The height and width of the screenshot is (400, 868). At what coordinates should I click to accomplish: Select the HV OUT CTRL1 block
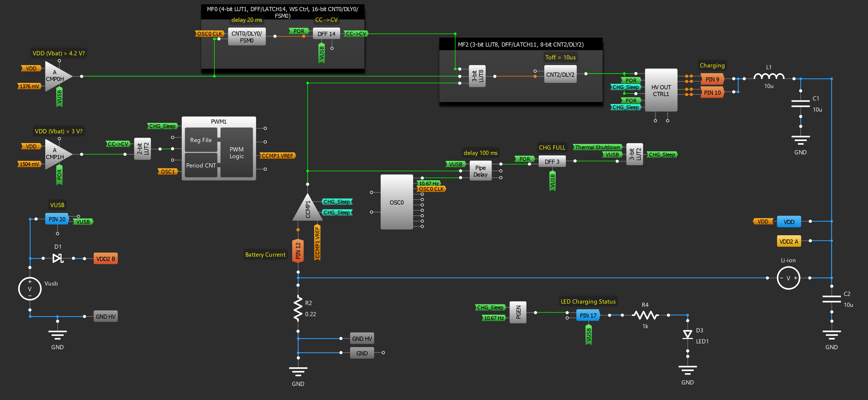[661, 90]
